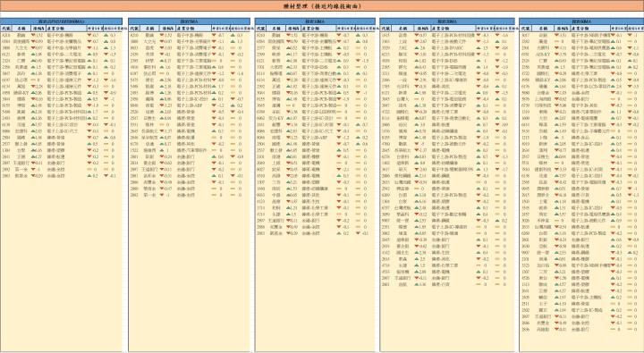Select the 王道銀行 cell in the middle table

276,221
